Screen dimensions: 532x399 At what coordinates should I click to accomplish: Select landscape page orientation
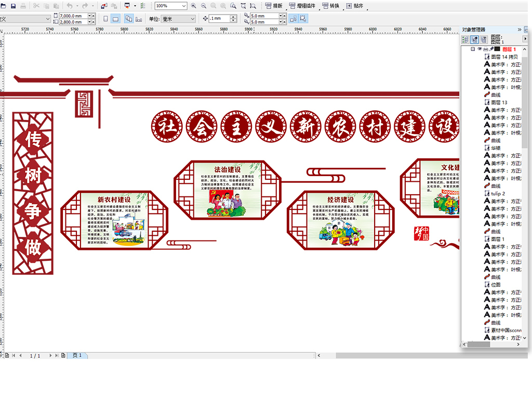coord(116,19)
